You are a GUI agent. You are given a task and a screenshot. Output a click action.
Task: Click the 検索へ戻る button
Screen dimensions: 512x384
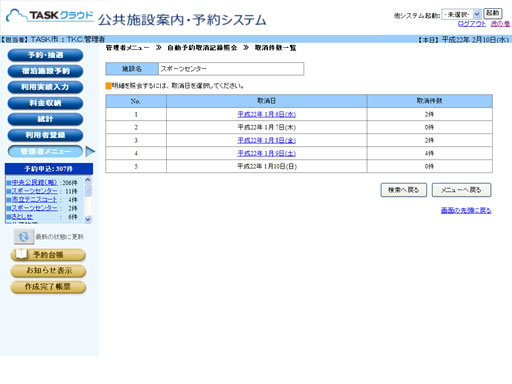(x=404, y=190)
